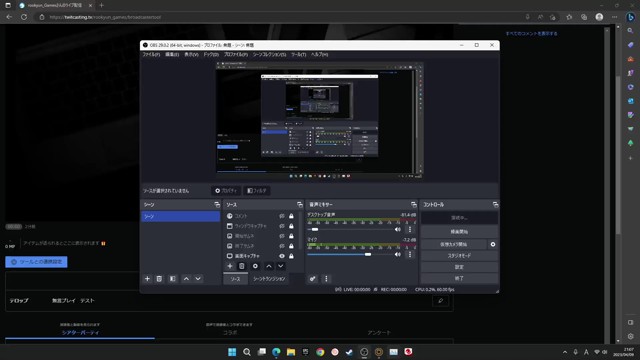Unlock the コメント source lock icon

tap(291, 216)
